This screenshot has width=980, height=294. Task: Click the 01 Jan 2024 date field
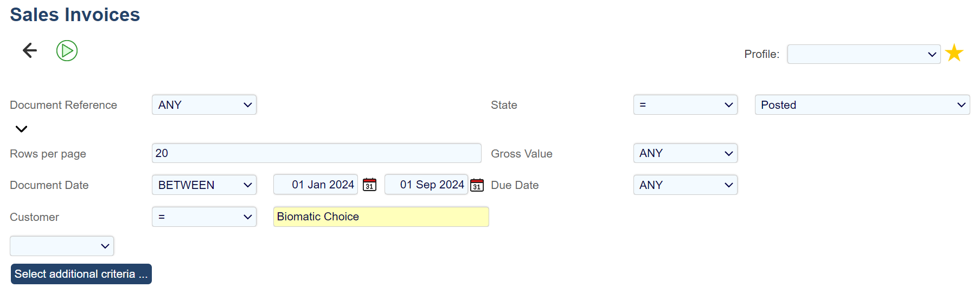click(316, 185)
